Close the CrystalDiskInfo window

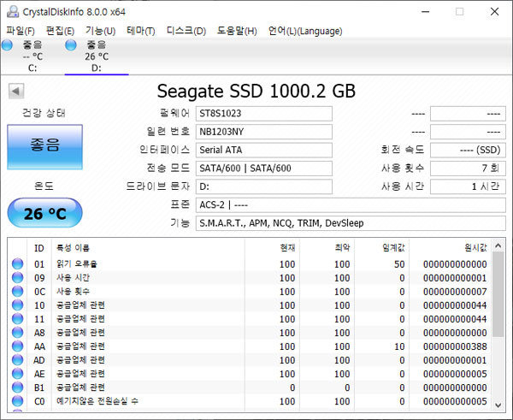pyautogui.click(x=495, y=12)
